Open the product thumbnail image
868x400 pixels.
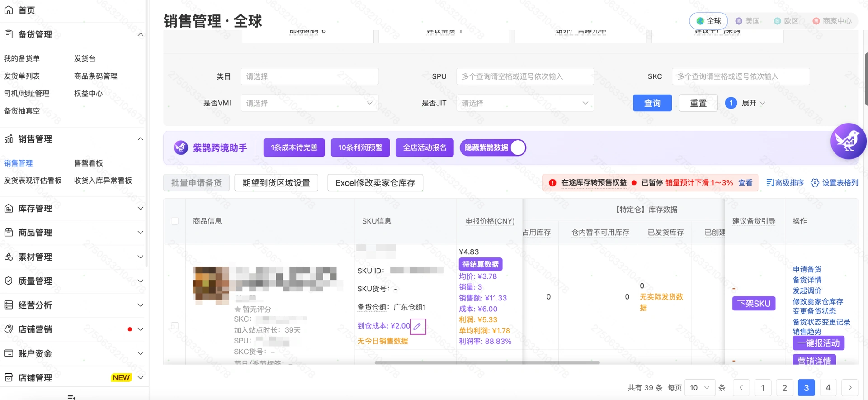click(x=211, y=285)
